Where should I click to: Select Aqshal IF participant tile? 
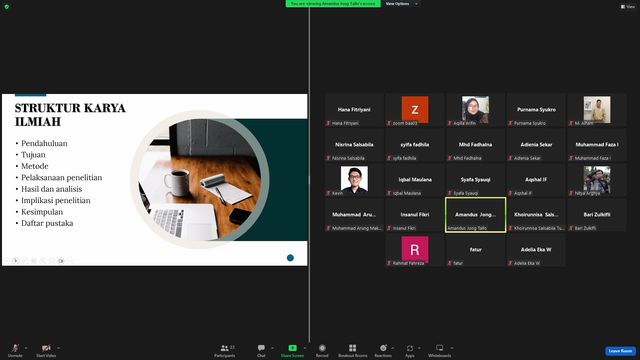pyautogui.click(x=536, y=180)
